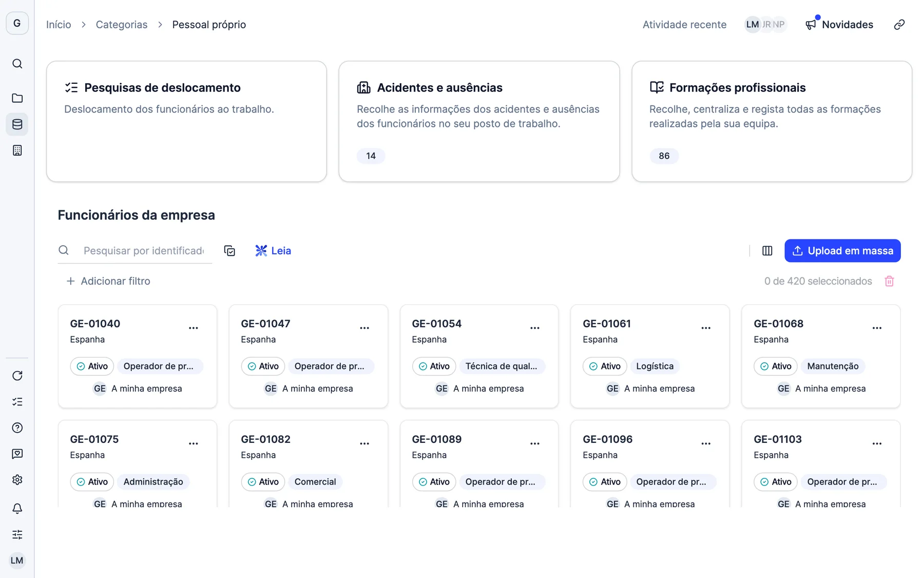Image resolution: width=924 pixels, height=578 pixels.
Task: Click the Comercial tag on GE-01082
Action: click(x=315, y=482)
